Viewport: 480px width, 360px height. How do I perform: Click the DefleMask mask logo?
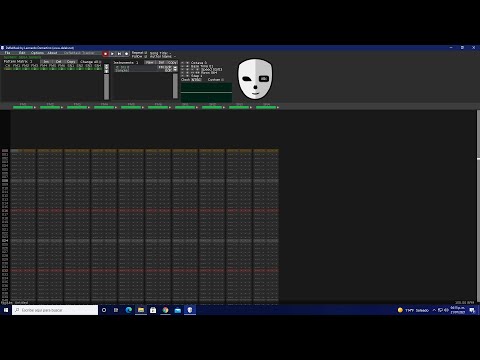tap(255, 79)
